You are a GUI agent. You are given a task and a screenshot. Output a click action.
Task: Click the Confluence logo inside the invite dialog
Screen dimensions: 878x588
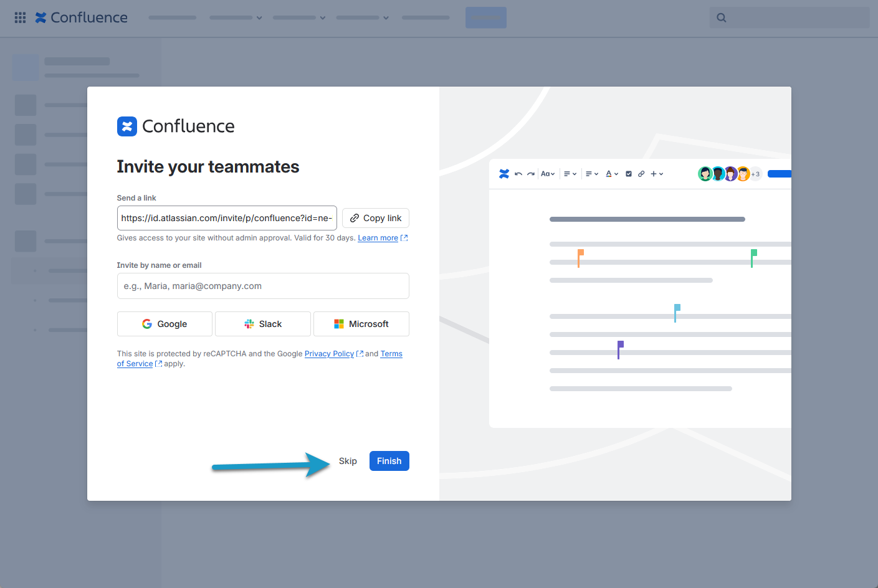pyautogui.click(x=176, y=126)
